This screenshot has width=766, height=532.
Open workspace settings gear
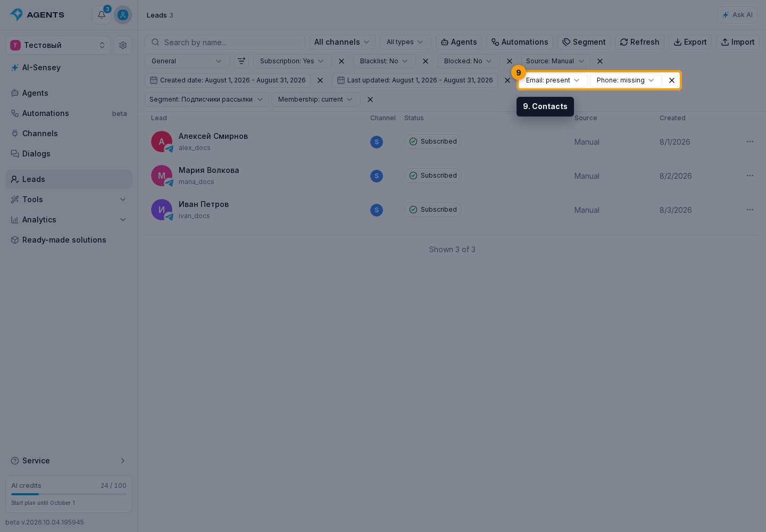pyautogui.click(x=123, y=45)
